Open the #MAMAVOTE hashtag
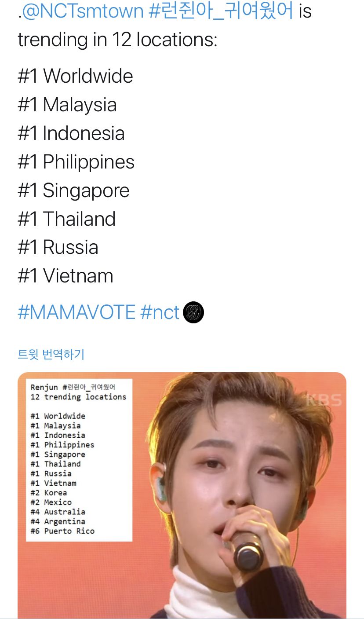364x619 pixels. tap(76, 312)
